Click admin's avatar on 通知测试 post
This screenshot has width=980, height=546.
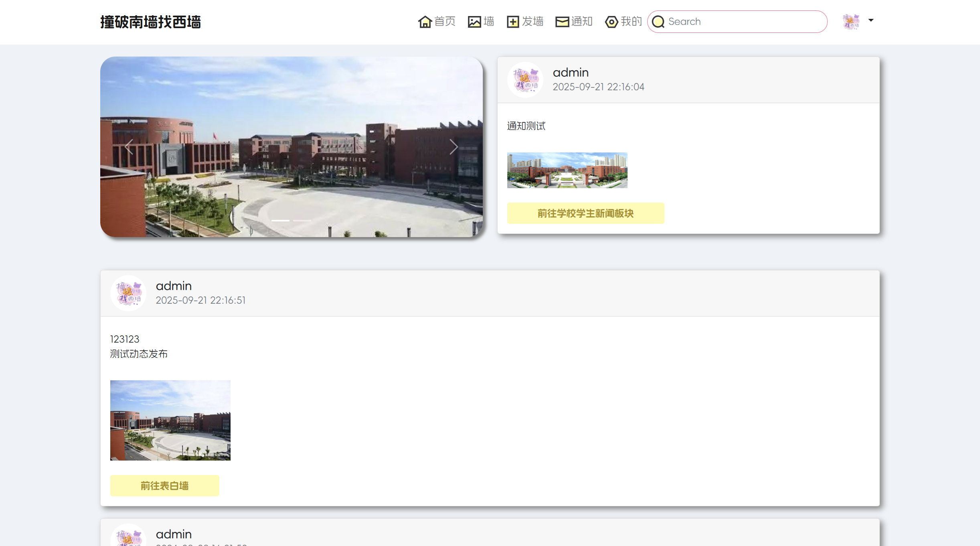click(525, 79)
